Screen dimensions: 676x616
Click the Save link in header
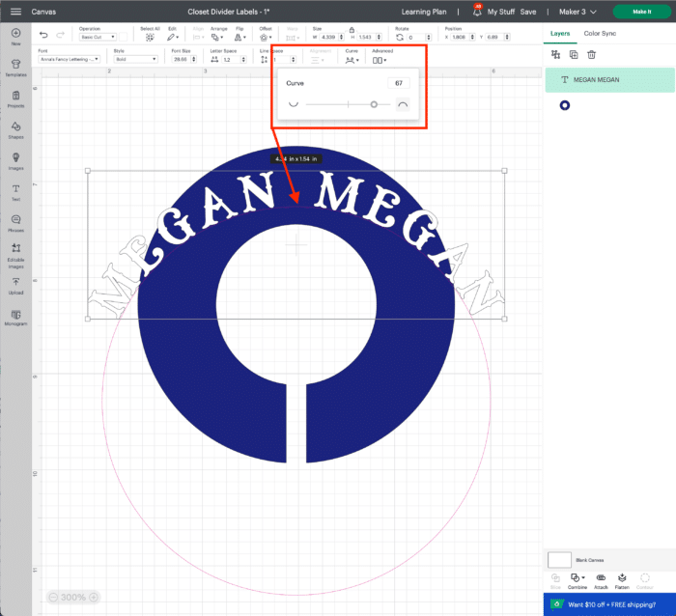pyautogui.click(x=527, y=12)
